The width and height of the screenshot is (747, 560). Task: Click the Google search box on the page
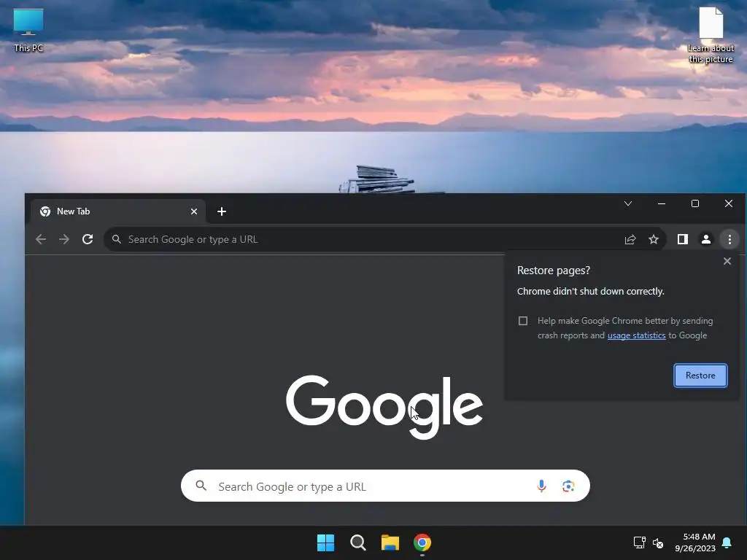click(385, 486)
